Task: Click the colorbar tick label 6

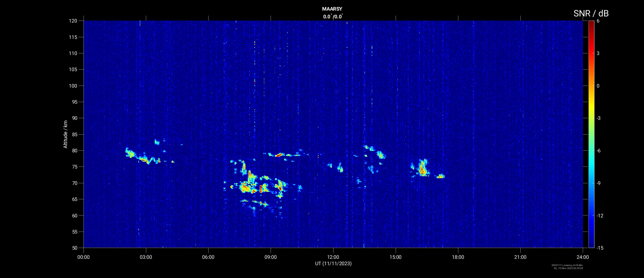Action: point(598,21)
